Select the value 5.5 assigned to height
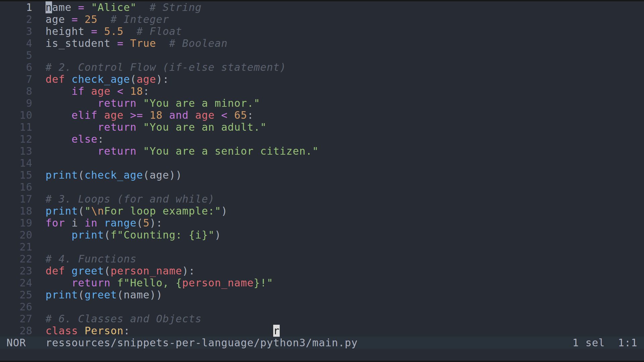Screen dimensions: 644x362 pos(113,31)
